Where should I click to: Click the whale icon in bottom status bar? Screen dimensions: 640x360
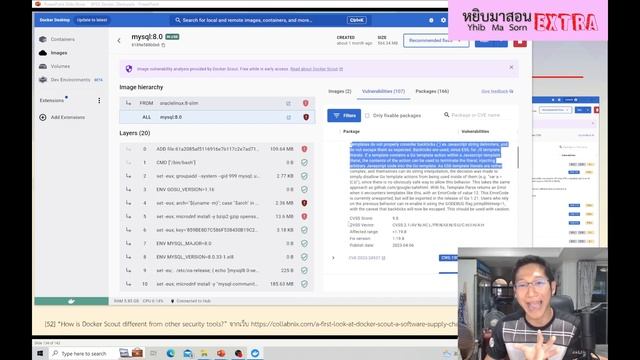(x=71, y=301)
